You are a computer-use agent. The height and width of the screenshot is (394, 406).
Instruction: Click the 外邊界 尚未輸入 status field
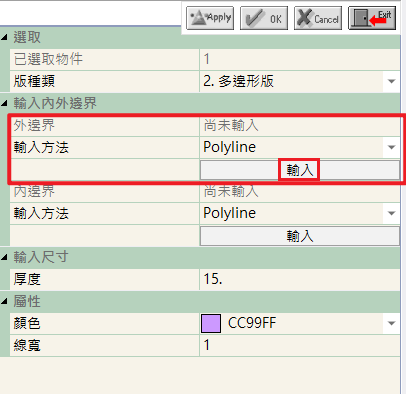click(x=300, y=126)
